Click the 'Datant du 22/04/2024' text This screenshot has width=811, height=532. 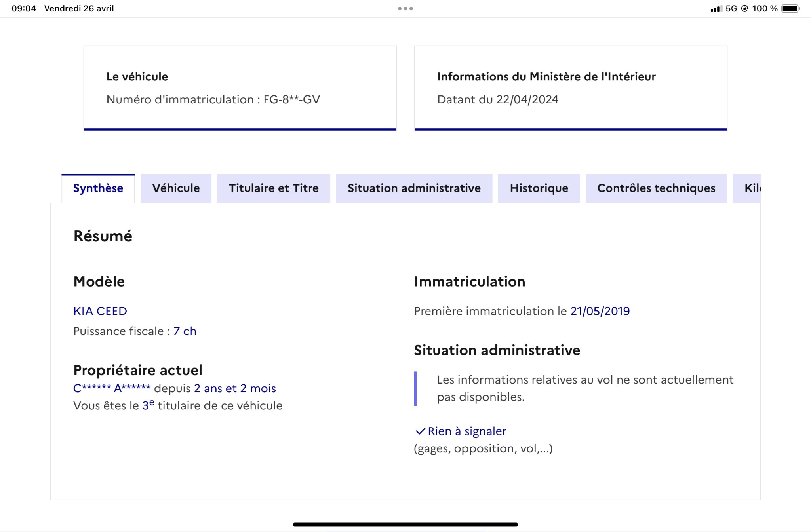pos(498,99)
